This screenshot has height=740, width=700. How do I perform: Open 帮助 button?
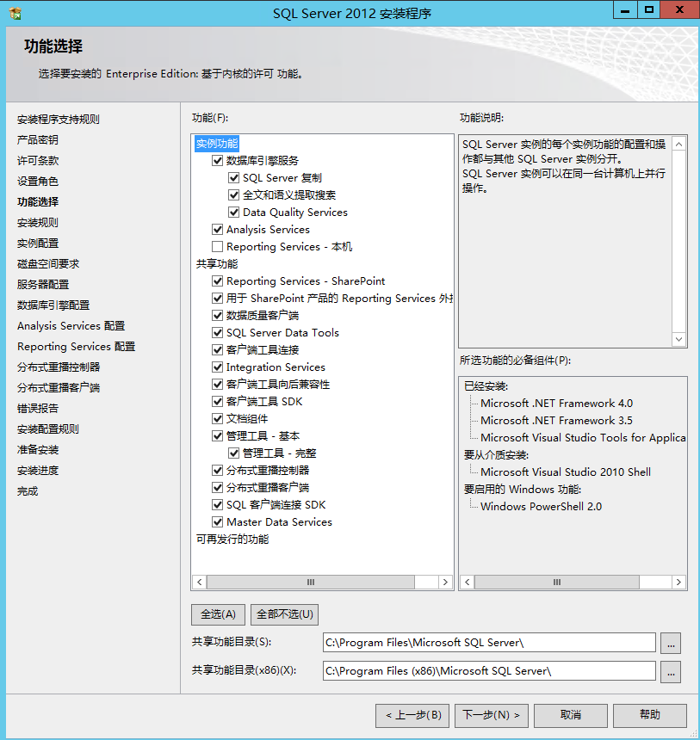[650, 715]
